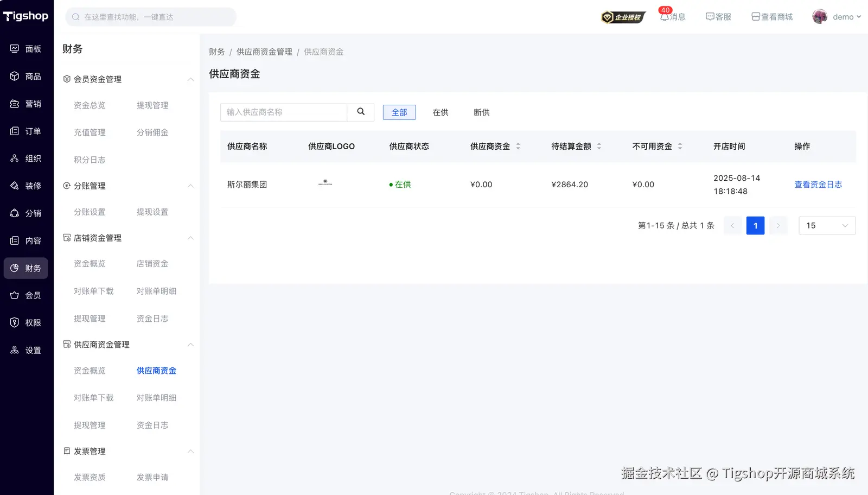
Task: Click the demo user avatar
Action: point(820,17)
